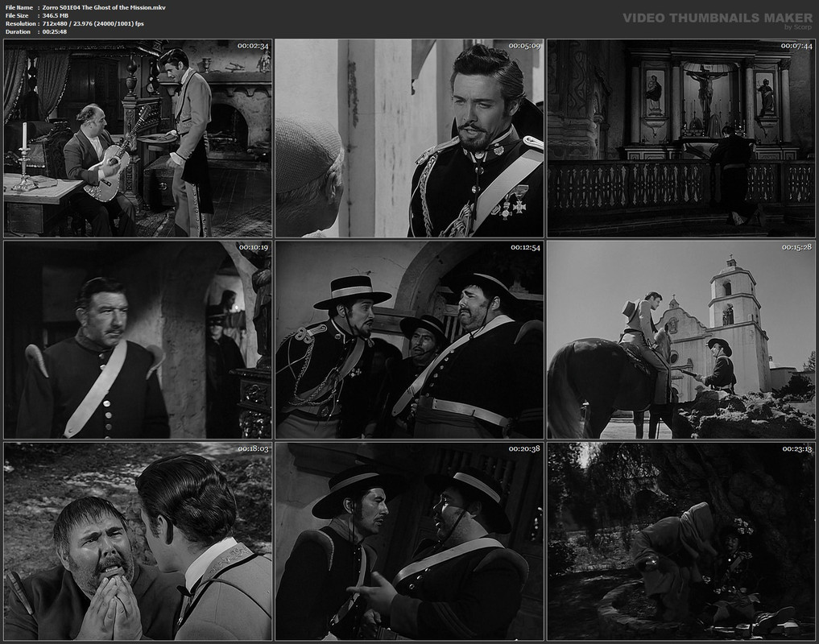
Task: Select the mission tower thumbnail stamped 00:15:28
Action: (x=681, y=340)
